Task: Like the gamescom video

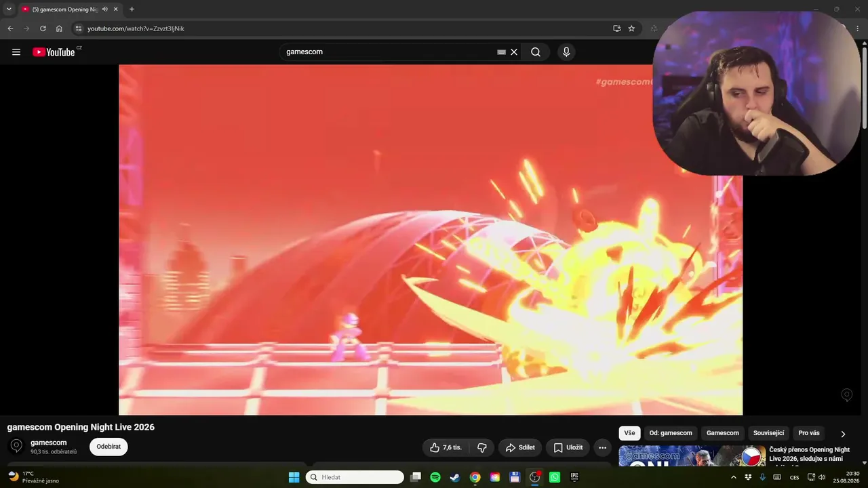Action: [x=446, y=447]
